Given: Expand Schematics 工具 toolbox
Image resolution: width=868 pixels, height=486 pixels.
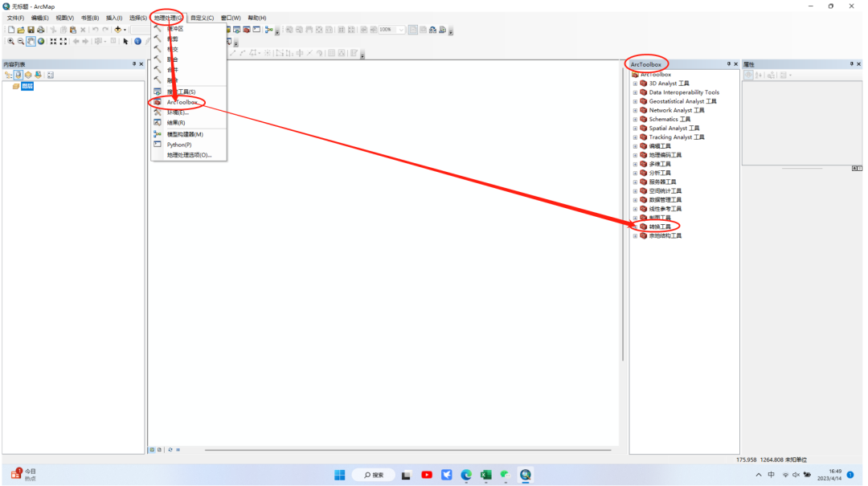Looking at the screenshot, I should point(636,120).
